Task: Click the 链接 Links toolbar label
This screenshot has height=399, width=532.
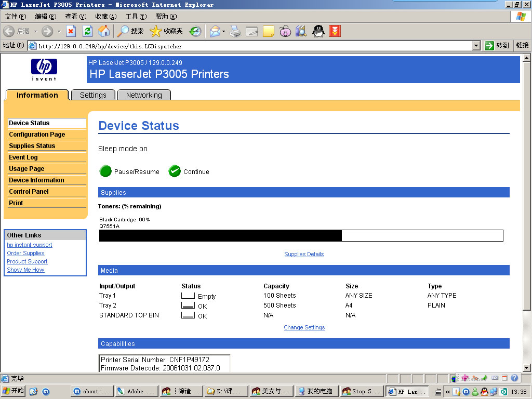Action: [x=522, y=46]
